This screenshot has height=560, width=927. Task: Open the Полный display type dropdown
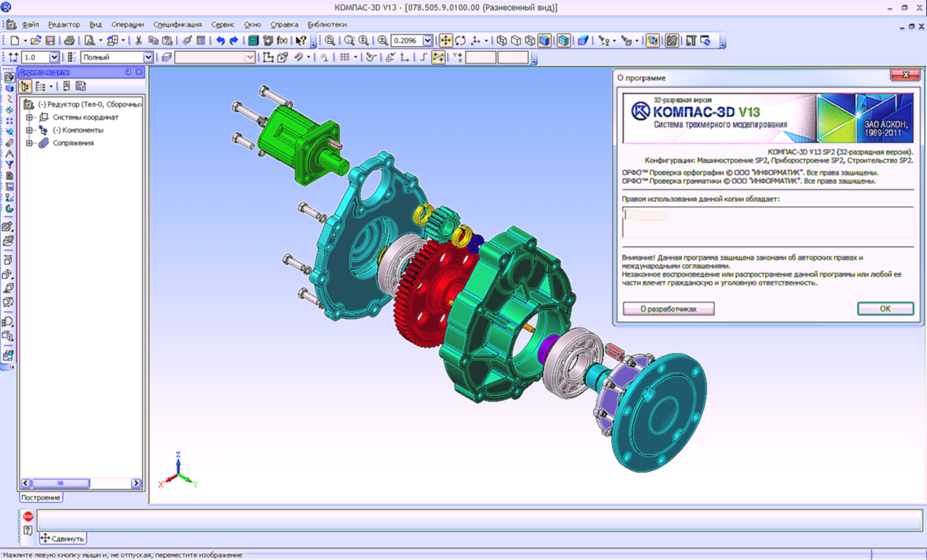click(148, 57)
